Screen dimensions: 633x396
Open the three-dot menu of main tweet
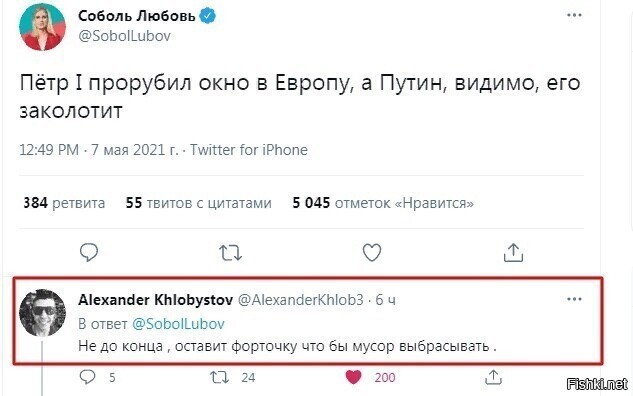pos(574,15)
